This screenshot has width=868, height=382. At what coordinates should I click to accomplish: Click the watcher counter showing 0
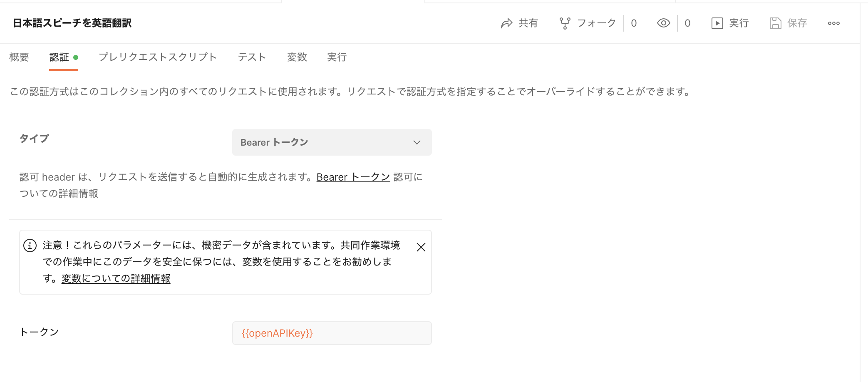pos(687,23)
